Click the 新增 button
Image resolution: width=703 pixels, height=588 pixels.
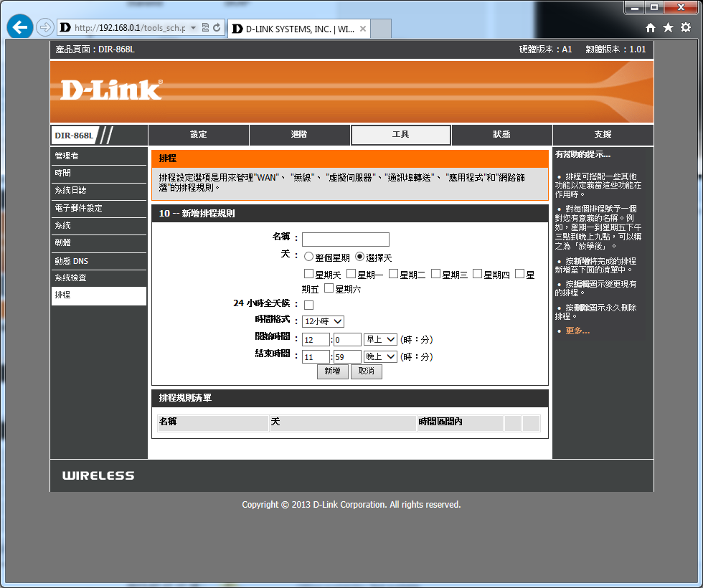pyautogui.click(x=332, y=371)
